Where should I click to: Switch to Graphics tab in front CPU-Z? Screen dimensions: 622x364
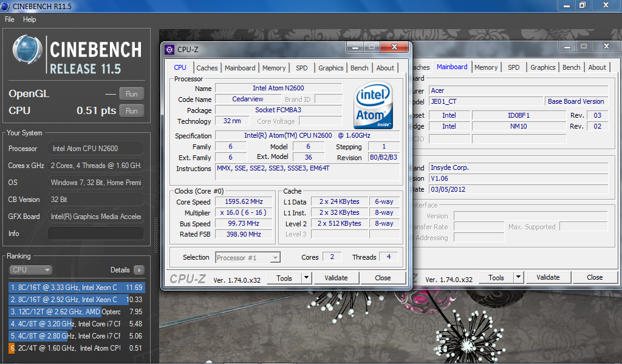[330, 68]
